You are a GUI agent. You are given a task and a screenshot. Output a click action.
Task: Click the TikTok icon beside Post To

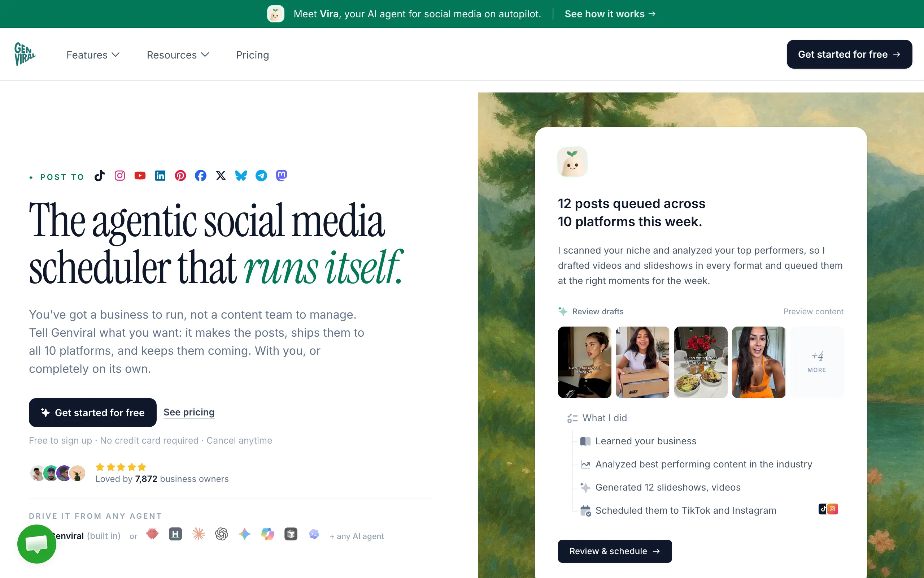click(100, 176)
